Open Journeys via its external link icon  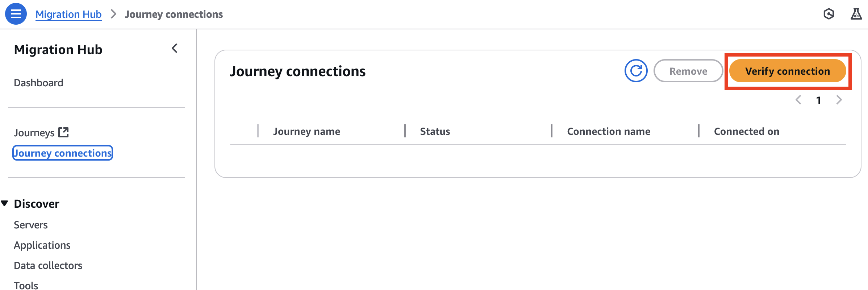(63, 132)
